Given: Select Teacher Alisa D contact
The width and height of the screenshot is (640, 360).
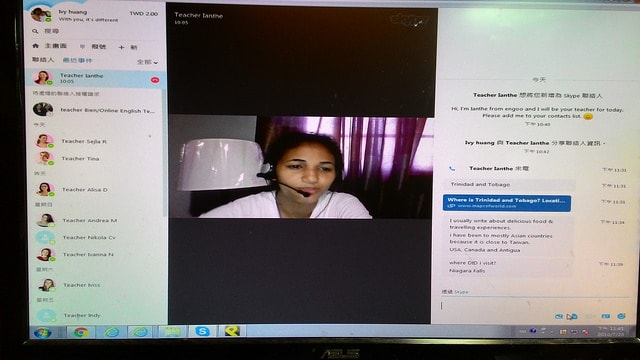Looking at the screenshot, I should tap(95, 189).
